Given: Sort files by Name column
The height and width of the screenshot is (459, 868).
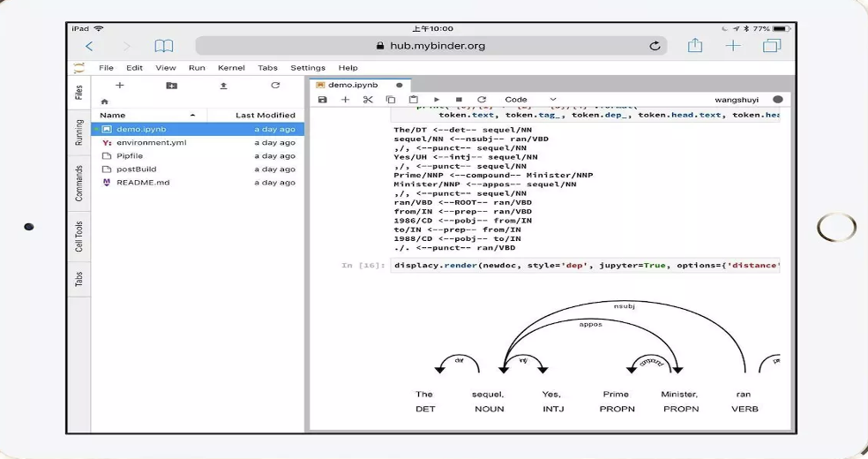Looking at the screenshot, I should [x=149, y=115].
